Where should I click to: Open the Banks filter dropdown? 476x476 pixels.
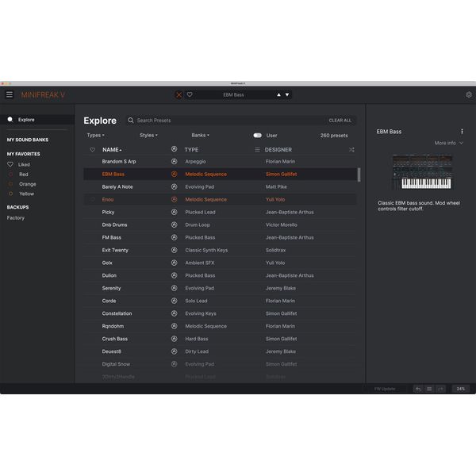[x=200, y=136]
